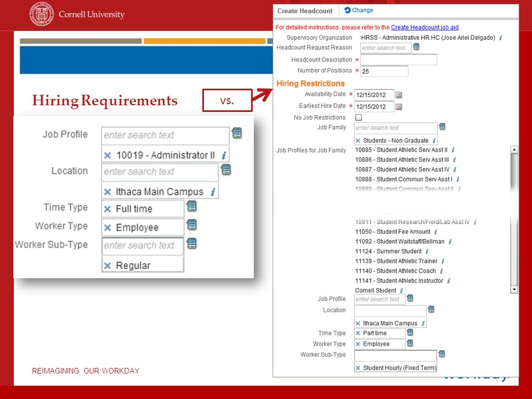Click Job Family search text field
Viewport: 532px width, 399px height.
pos(396,128)
